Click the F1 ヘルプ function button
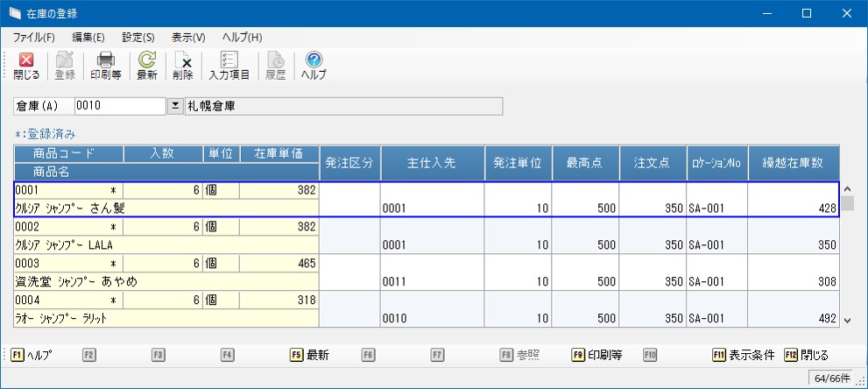The width and height of the screenshot is (868, 389). (32, 355)
